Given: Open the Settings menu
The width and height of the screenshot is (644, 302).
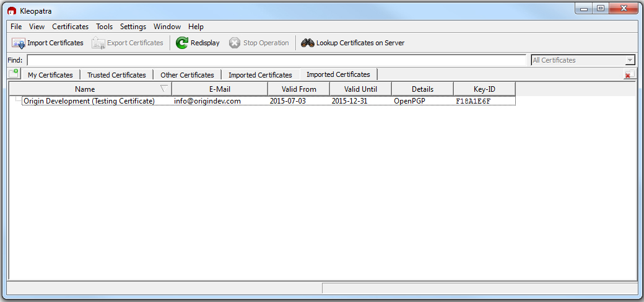Looking at the screenshot, I should coord(133,26).
